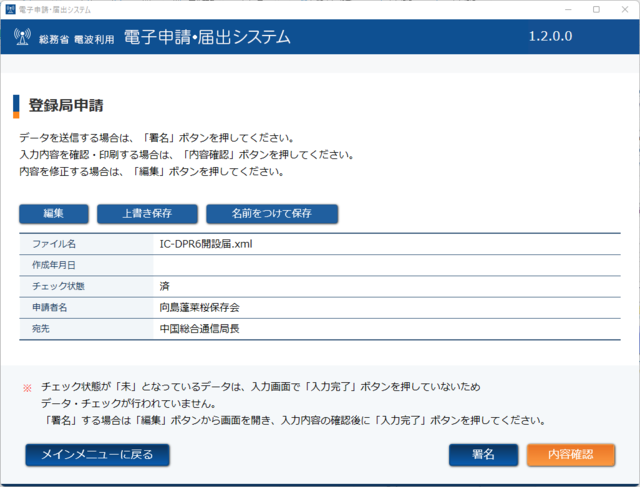Click the 上書き保存 button
The width and height of the screenshot is (640, 487).
pos(147,213)
